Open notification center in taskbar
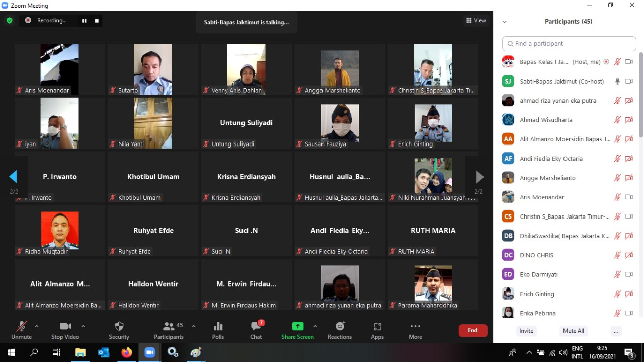 629,352
